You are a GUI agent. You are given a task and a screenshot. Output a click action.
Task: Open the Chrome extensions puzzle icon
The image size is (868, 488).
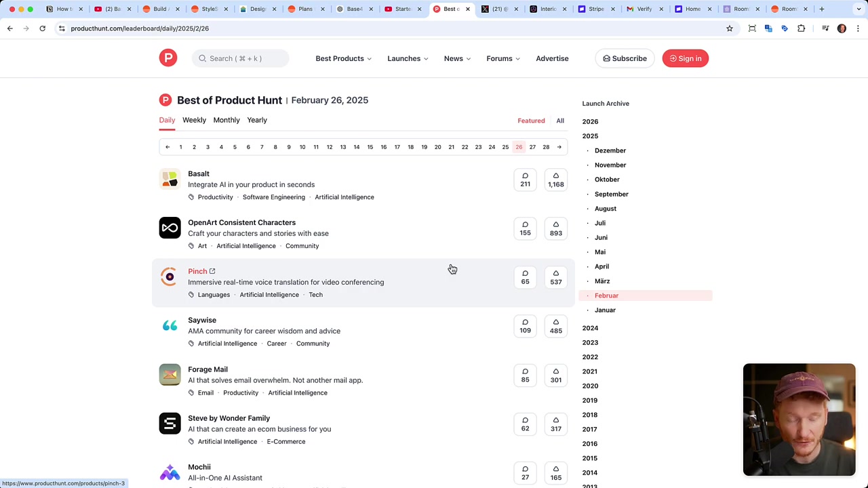coord(802,28)
